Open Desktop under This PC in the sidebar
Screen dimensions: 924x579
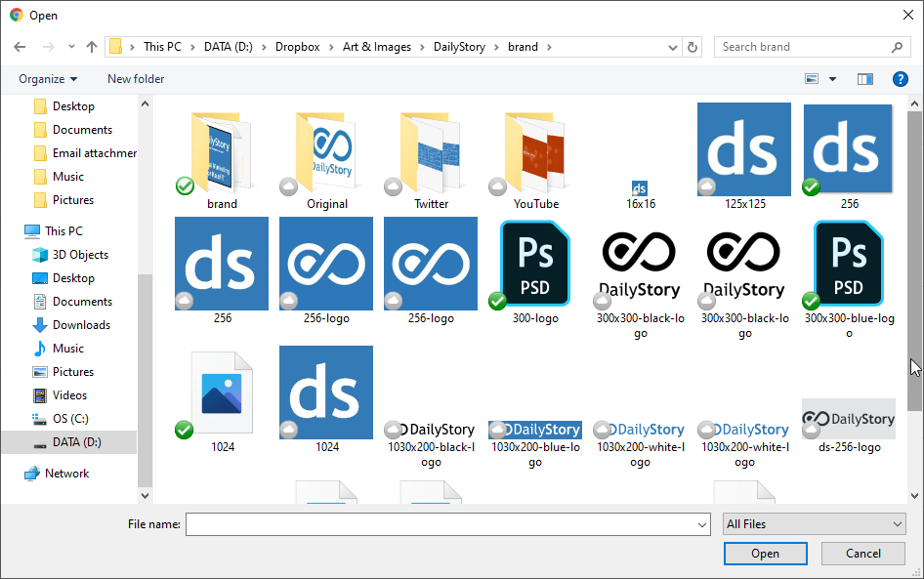point(63,278)
